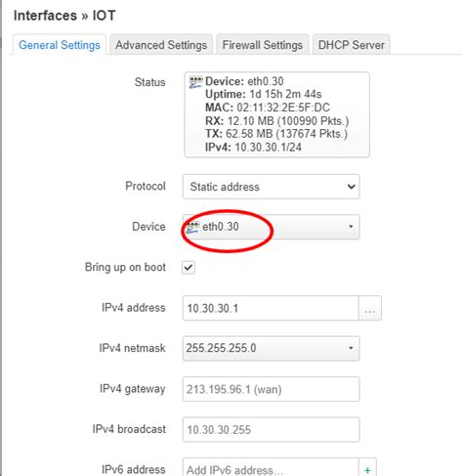Image resolution: width=463 pixels, height=476 pixels.
Task: Expand the Device eth0.30 dropdown
Action: coord(271,227)
